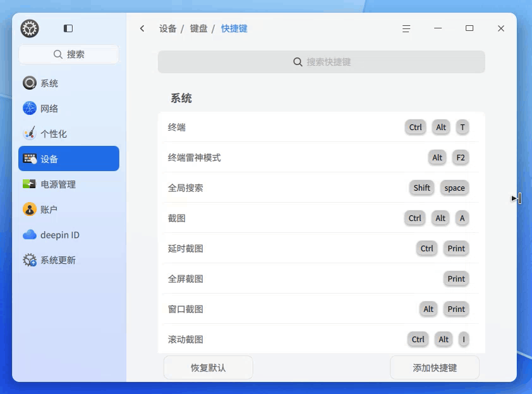Screen dimensions: 532x394
Task: Select the 窗口截图 label
Action: pyautogui.click(x=186, y=309)
